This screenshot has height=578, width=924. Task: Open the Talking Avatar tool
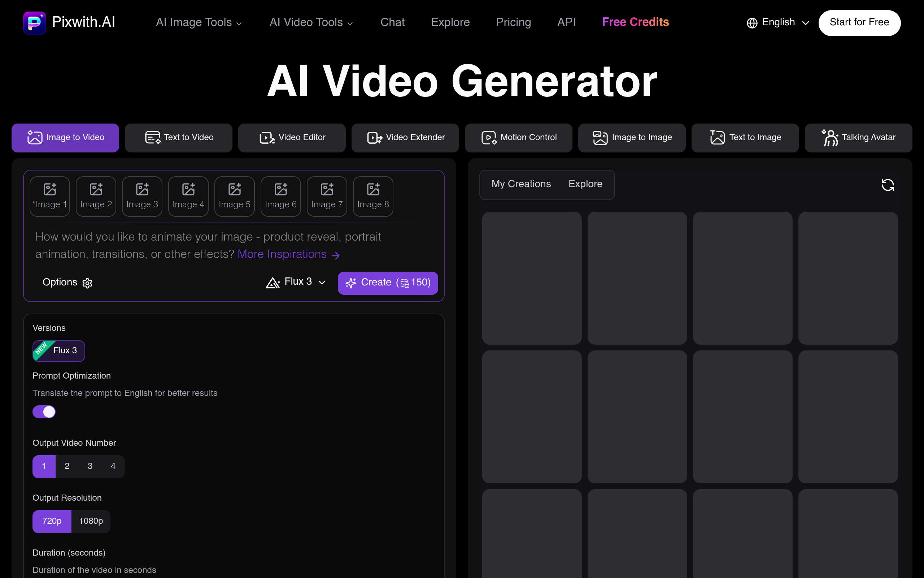(x=858, y=138)
